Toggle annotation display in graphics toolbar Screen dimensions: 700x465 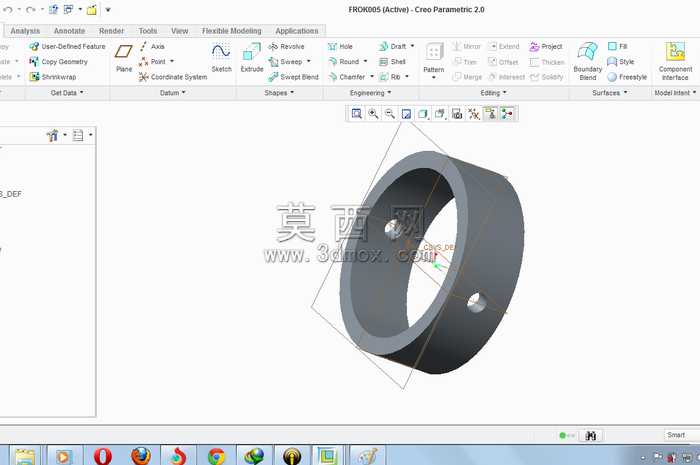[490, 114]
